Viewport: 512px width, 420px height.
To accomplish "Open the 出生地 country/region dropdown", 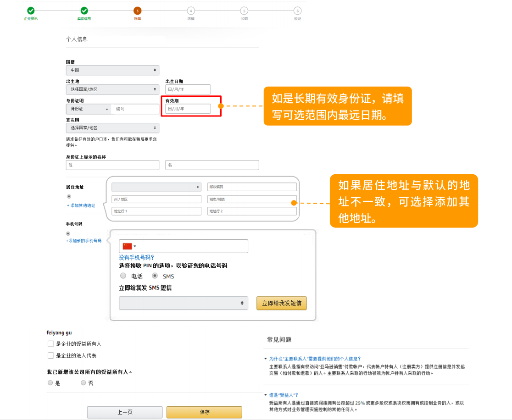I will 112,89.
